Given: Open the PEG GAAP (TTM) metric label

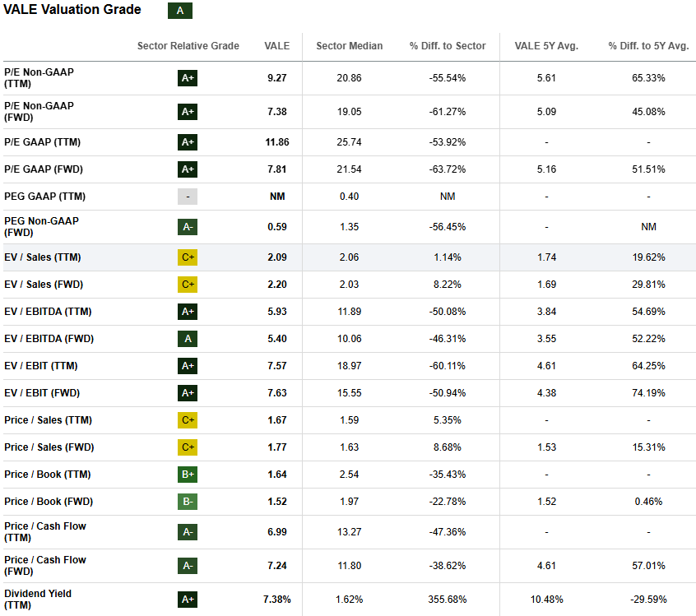Looking at the screenshot, I should pos(44,197).
